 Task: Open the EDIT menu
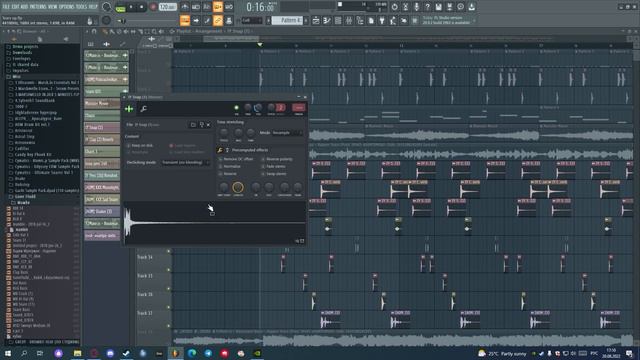16,7
